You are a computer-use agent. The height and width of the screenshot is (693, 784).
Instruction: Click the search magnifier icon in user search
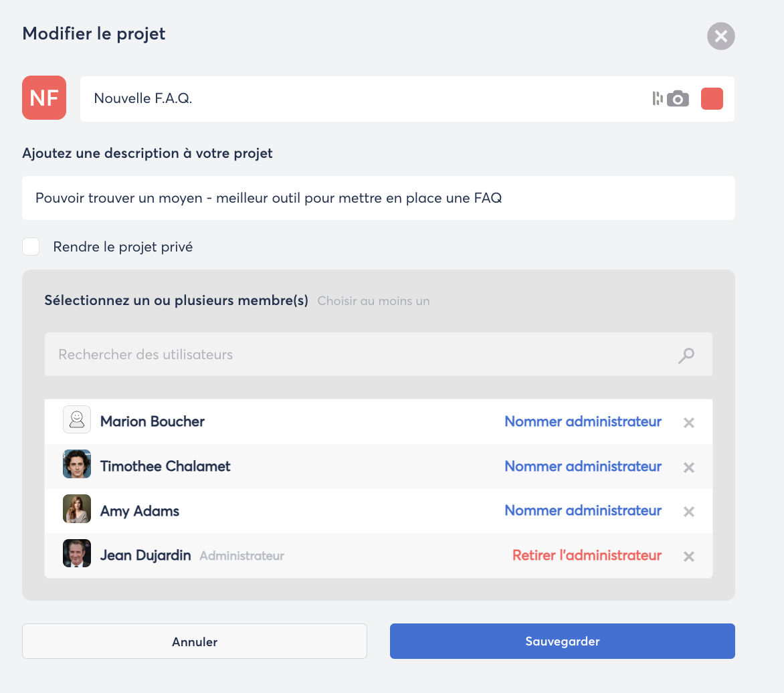click(x=686, y=355)
